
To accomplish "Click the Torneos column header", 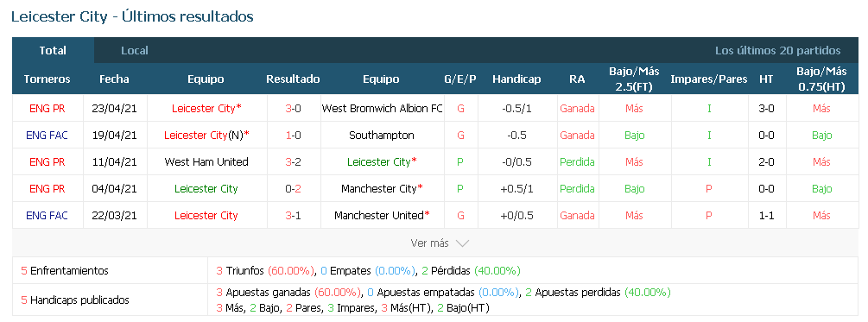I will 47,79.
